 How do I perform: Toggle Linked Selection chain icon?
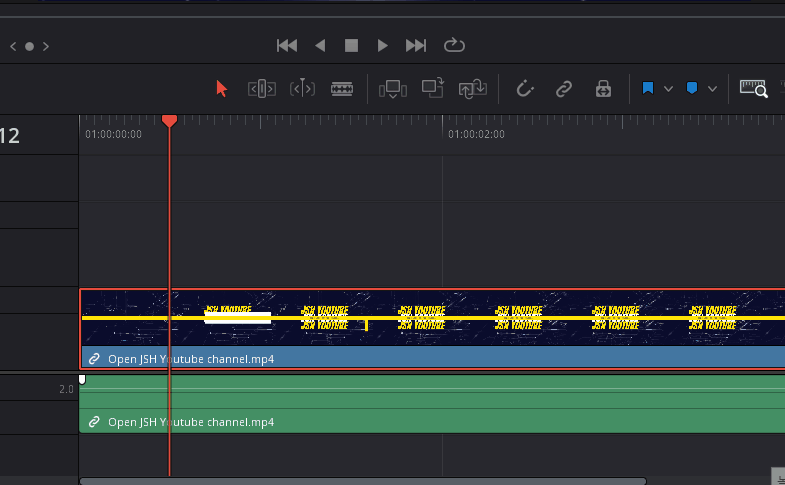coord(564,89)
